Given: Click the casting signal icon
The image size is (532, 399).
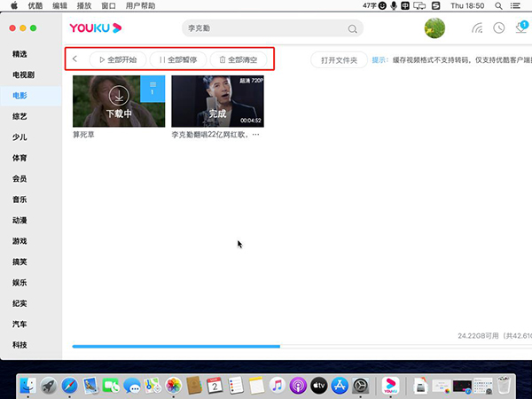Looking at the screenshot, I should (477, 28).
